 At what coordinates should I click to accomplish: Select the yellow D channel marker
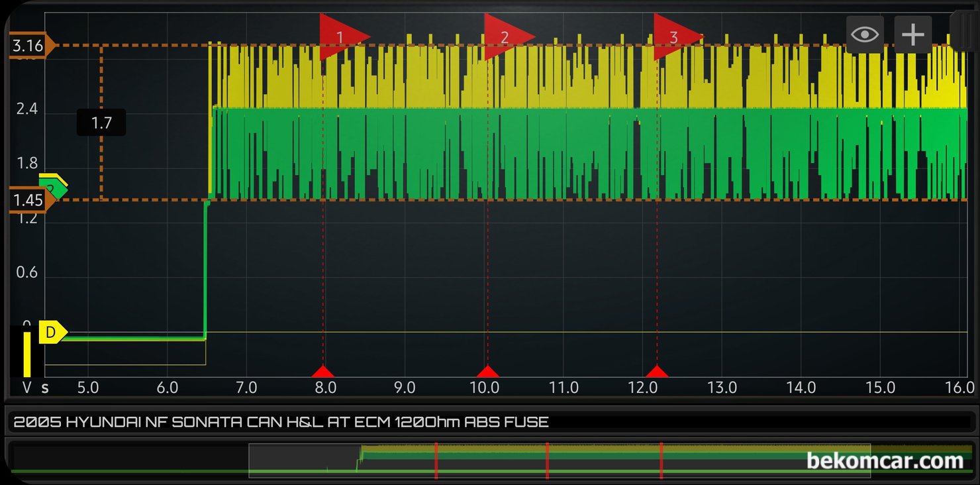coord(53,332)
